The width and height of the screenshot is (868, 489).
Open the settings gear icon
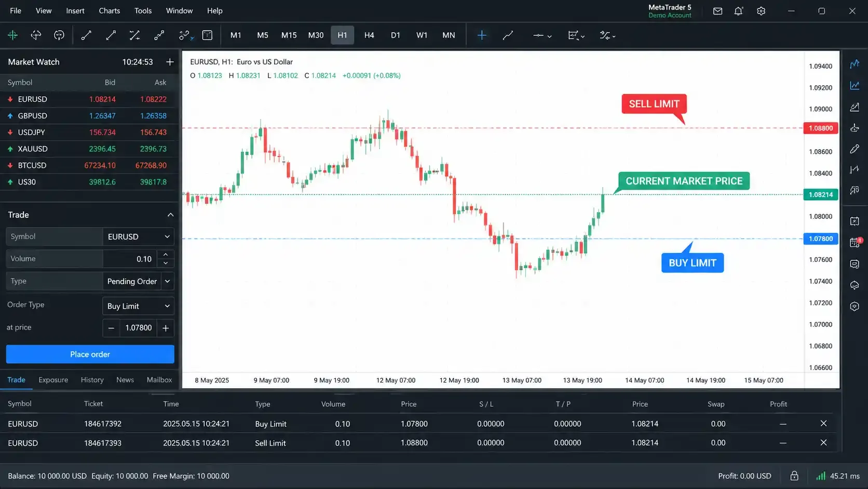(x=761, y=11)
